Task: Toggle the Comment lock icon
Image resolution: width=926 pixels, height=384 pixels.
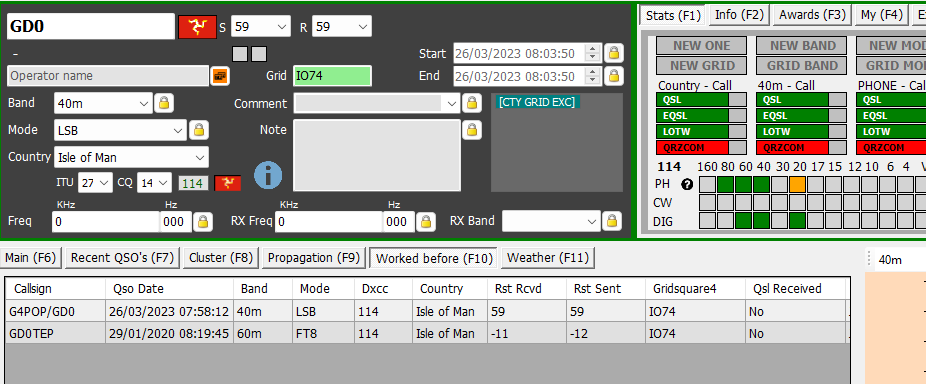Action: [471, 103]
